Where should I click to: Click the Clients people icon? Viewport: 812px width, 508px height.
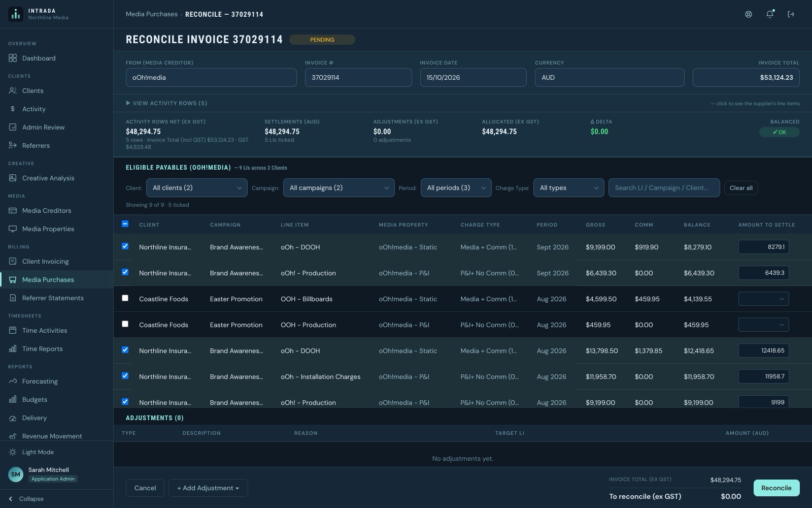coord(13,90)
